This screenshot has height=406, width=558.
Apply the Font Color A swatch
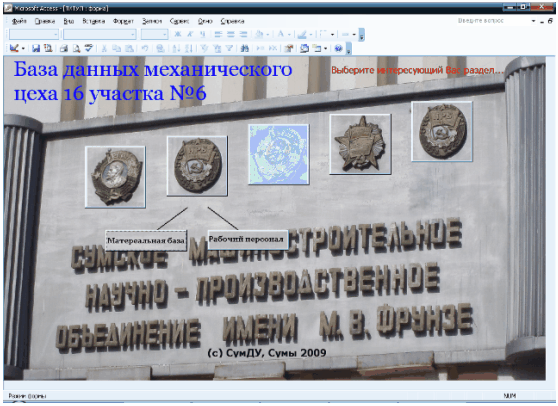(x=281, y=34)
